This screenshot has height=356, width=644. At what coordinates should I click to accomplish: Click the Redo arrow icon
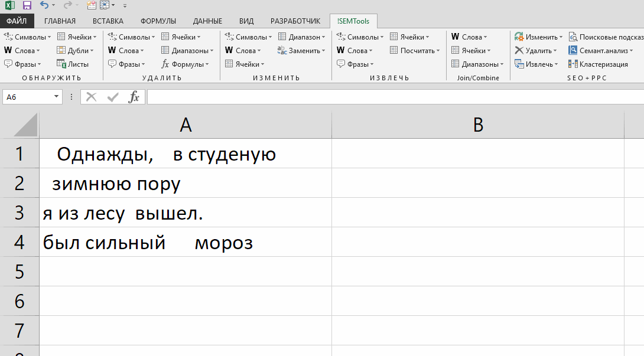(x=67, y=5)
